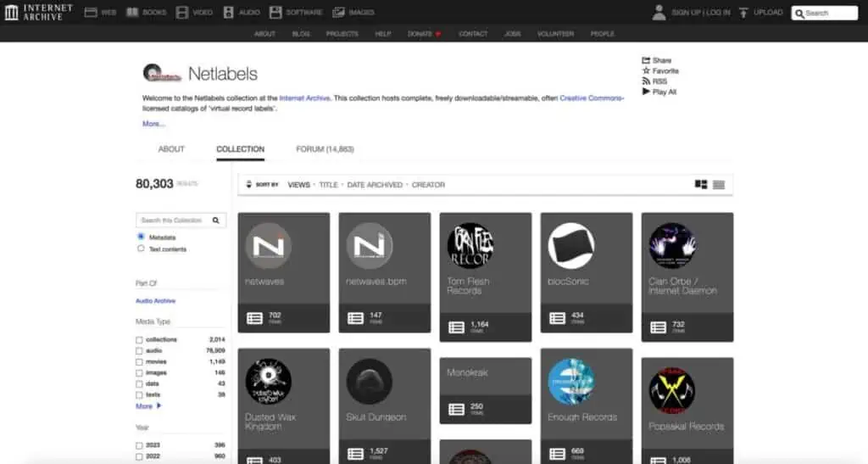Open the Audio section icon
This screenshot has height=464, width=868.
[x=228, y=12]
